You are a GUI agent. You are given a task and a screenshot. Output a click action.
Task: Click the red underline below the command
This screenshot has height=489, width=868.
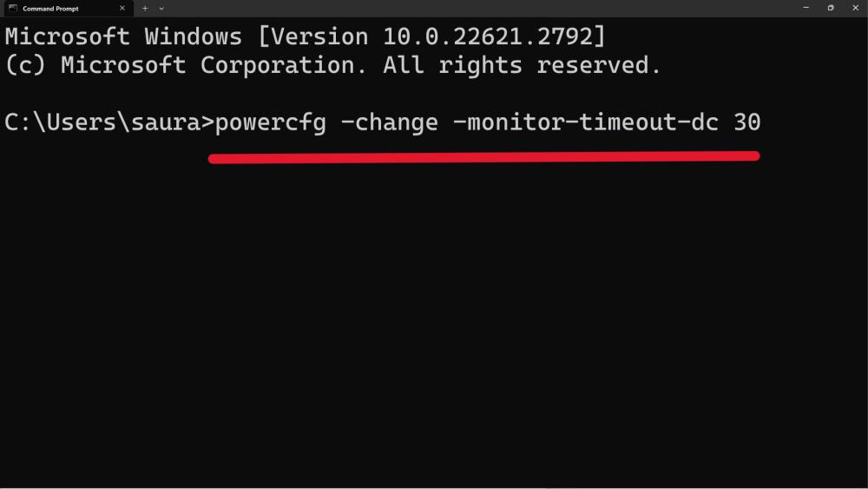(x=483, y=157)
